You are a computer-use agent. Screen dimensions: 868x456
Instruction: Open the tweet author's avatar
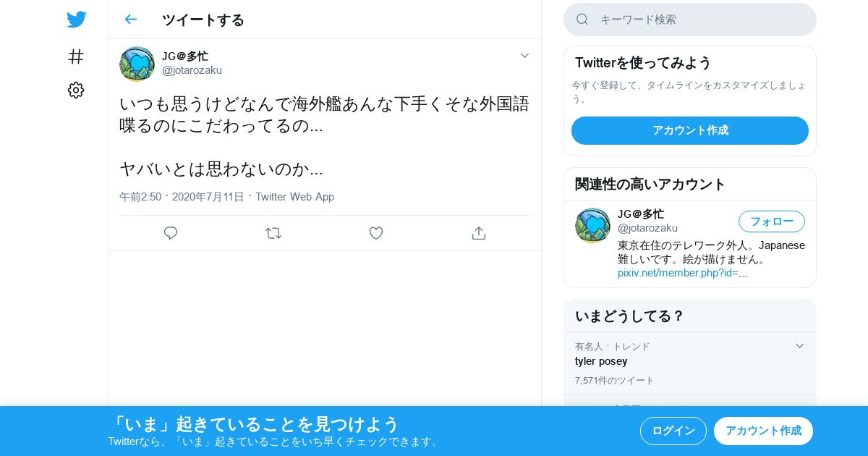click(137, 64)
